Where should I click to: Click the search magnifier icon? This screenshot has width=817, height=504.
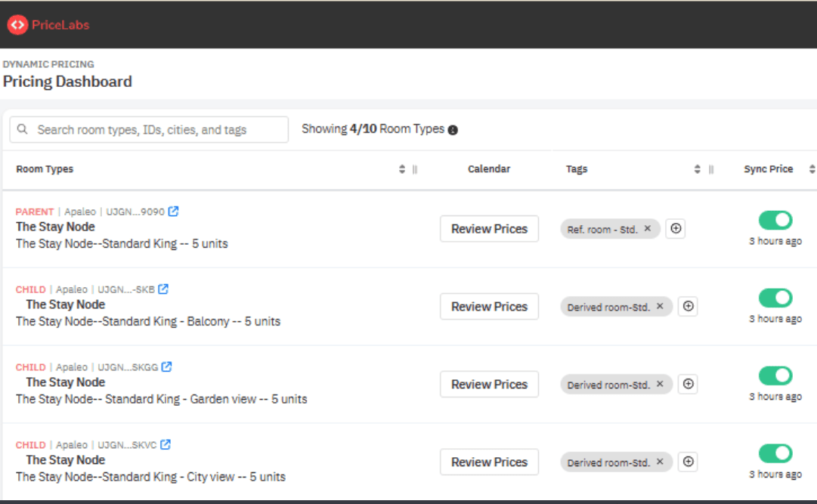click(x=22, y=129)
